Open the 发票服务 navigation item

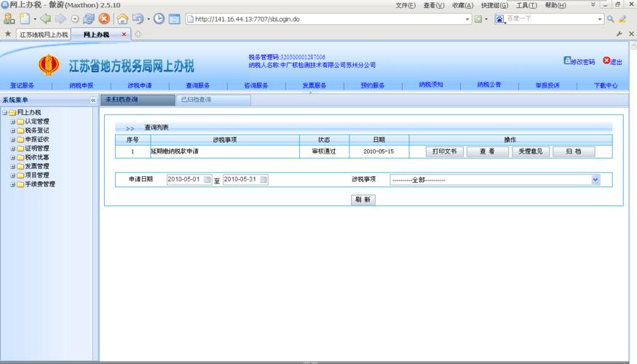click(314, 85)
